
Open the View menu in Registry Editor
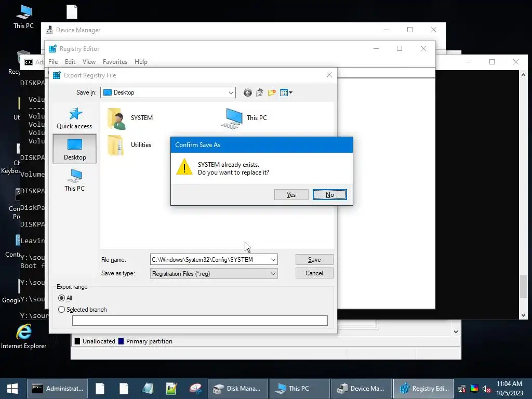point(89,62)
